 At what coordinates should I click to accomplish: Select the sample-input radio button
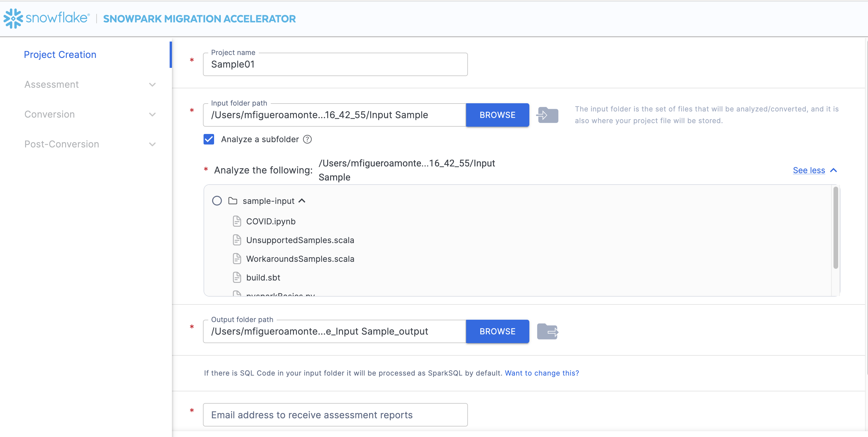point(217,201)
